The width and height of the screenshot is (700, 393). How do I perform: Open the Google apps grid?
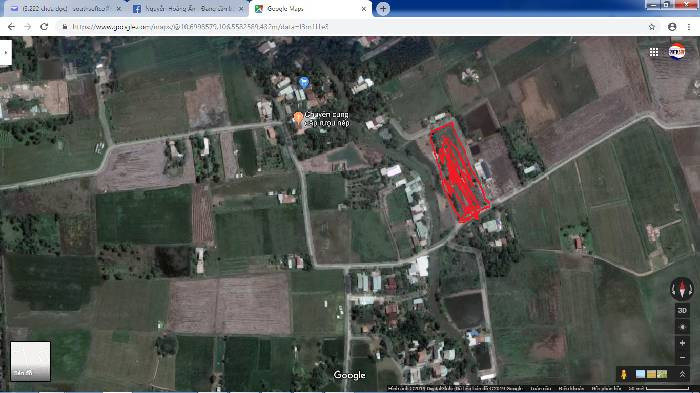[654, 52]
